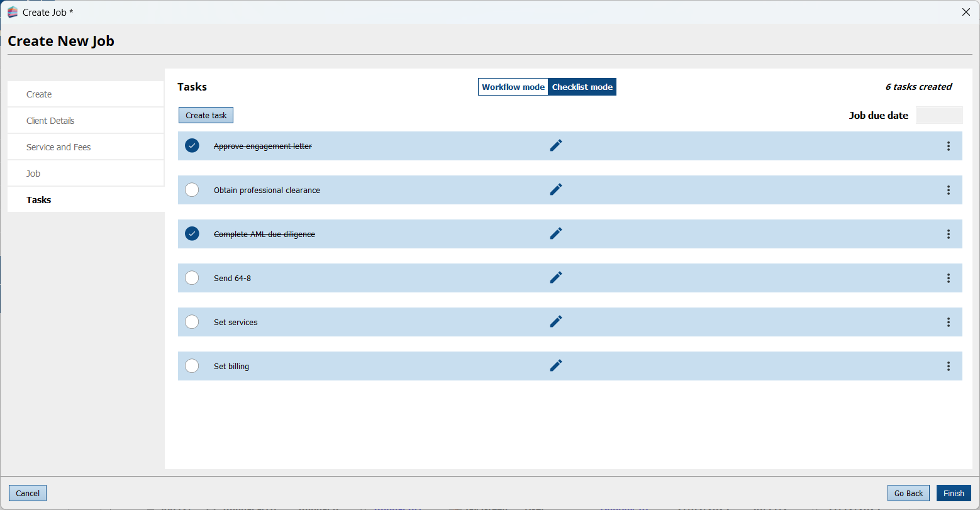Go to the Client Details step
The width and height of the screenshot is (980, 510).
point(50,121)
